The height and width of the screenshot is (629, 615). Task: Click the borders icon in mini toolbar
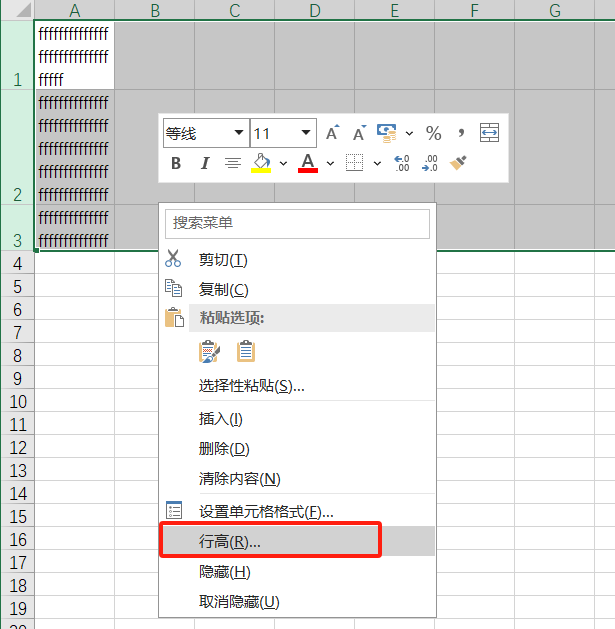tap(355, 163)
